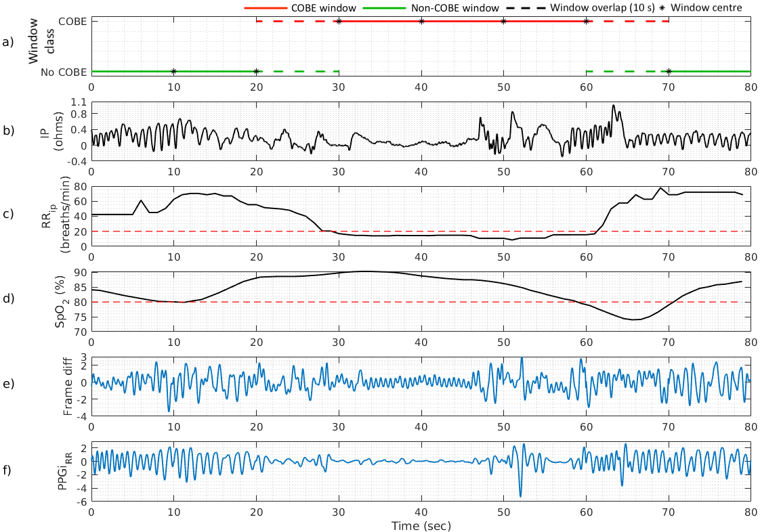Click the 'Window overlap (10 s)' legend label
760x532 pixels.
pyautogui.click(x=601, y=7)
